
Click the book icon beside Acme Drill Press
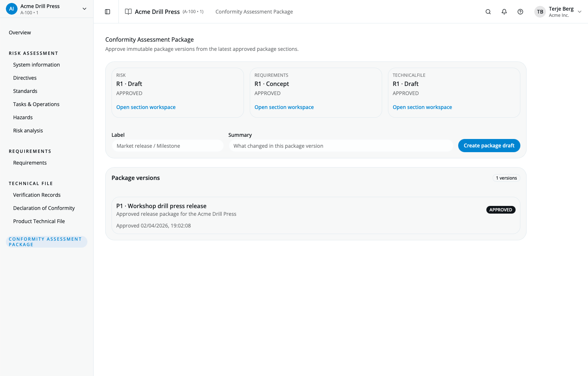(x=128, y=12)
